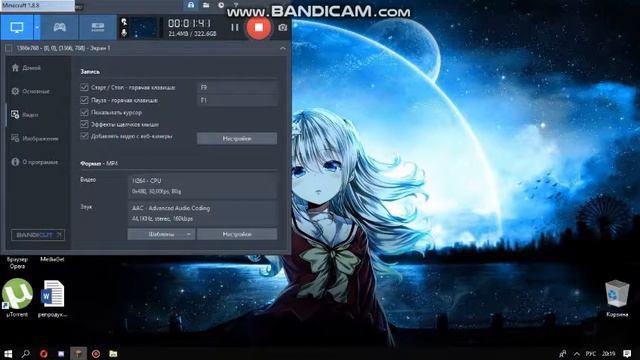Open the Домой section
This screenshot has height=360, width=640.
(27, 68)
